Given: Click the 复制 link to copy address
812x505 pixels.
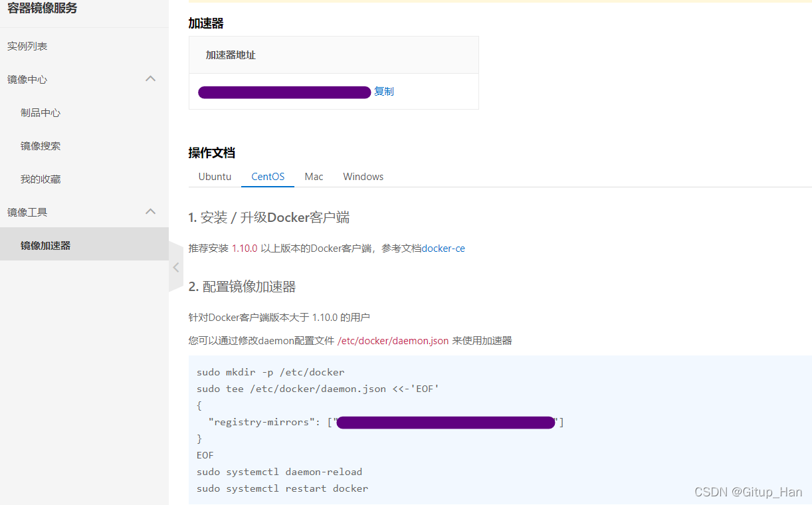Looking at the screenshot, I should pos(384,92).
